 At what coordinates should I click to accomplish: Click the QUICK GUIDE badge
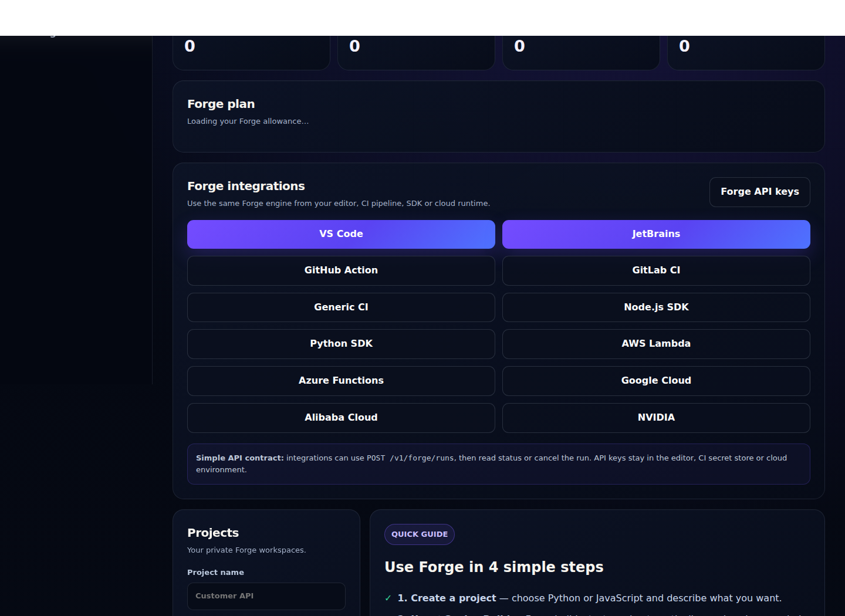click(x=420, y=534)
